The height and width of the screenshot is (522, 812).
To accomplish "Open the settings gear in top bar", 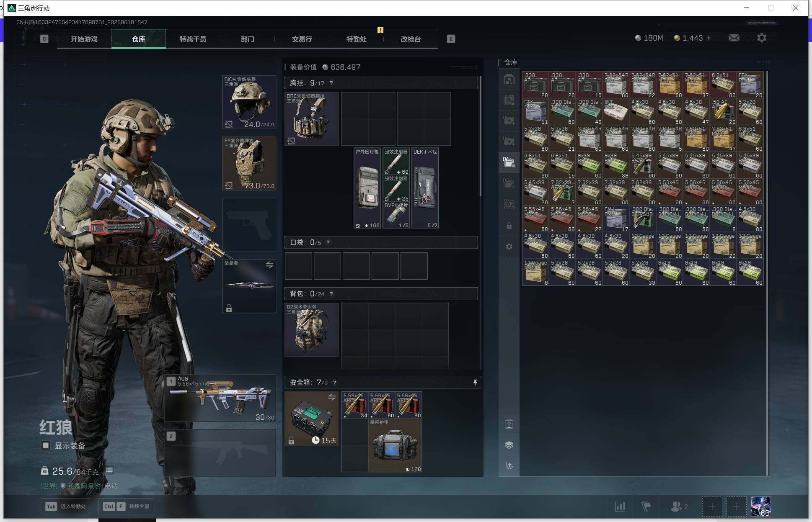I will tap(762, 38).
